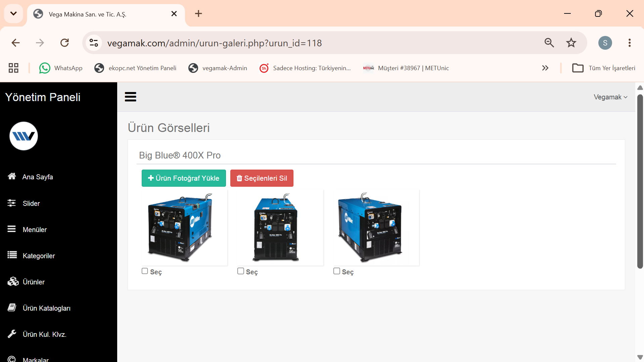Open Chrome three-dot menu
Screen dimensions: 644x362
(630, 43)
